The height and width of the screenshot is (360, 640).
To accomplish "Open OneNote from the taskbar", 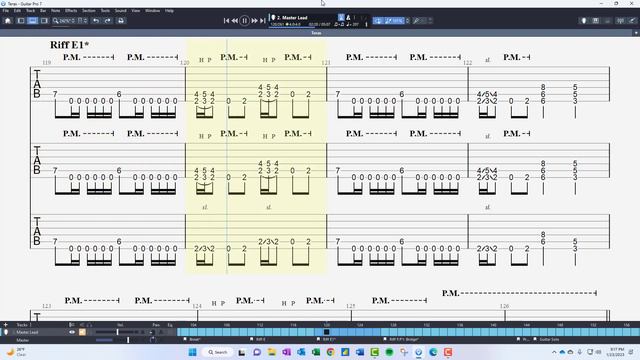I will tap(287, 352).
